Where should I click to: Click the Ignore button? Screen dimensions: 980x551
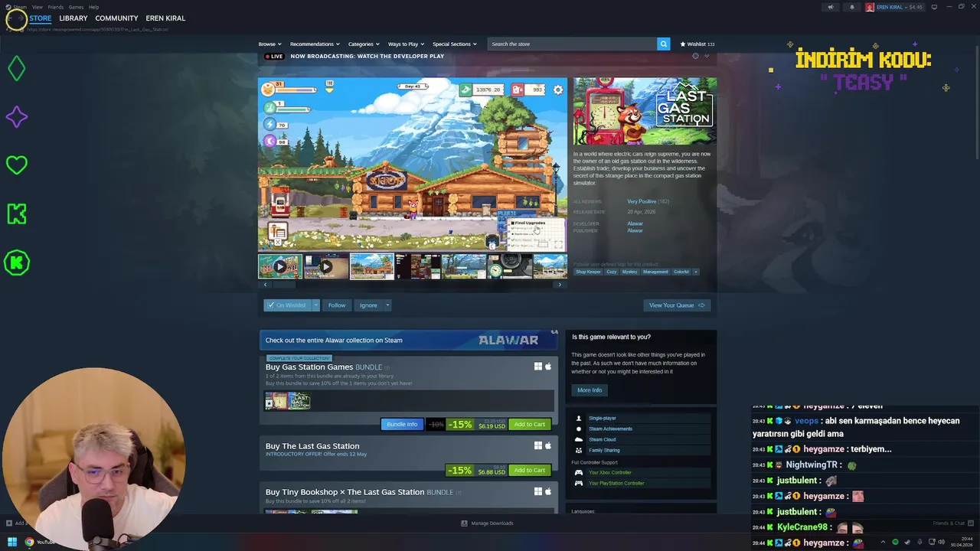368,305
